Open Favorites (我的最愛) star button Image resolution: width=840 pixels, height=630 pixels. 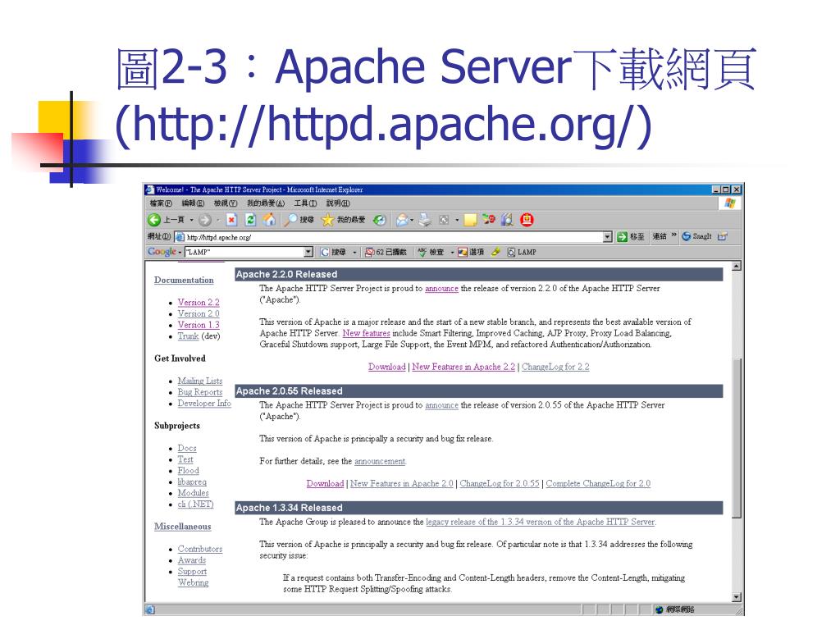(x=344, y=220)
